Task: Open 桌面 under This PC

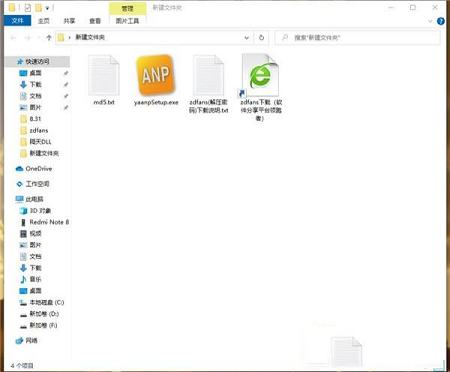Action: (x=35, y=291)
